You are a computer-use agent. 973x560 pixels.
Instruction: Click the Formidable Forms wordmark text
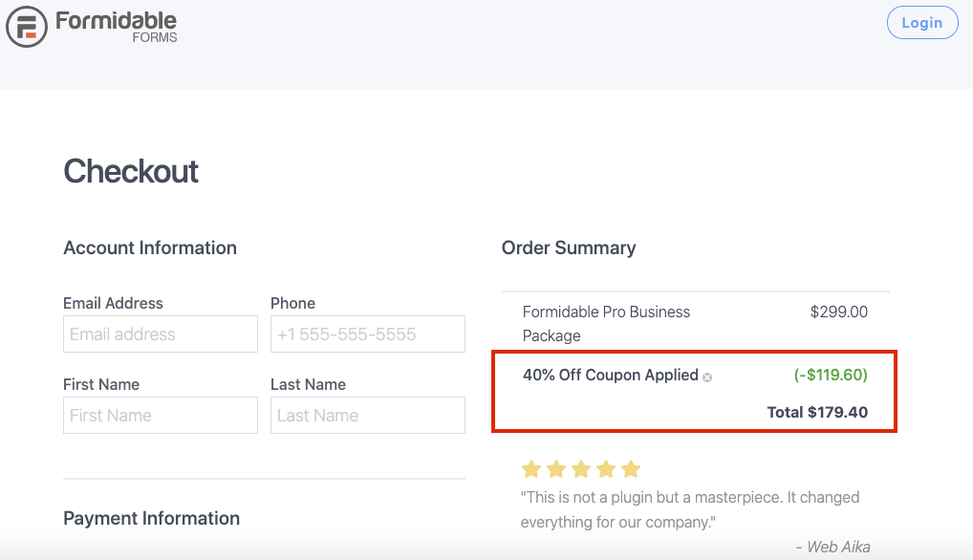click(116, 28)
